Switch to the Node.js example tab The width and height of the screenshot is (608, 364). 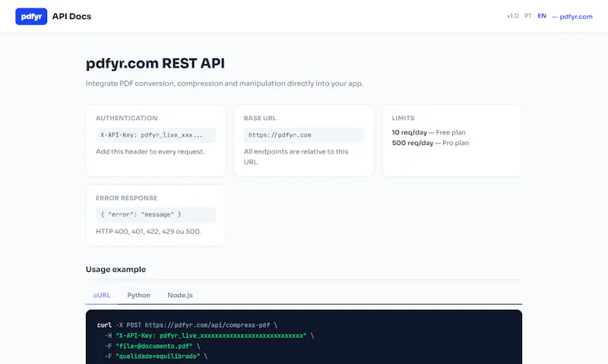pyautogui.click(x=180, y=295)
